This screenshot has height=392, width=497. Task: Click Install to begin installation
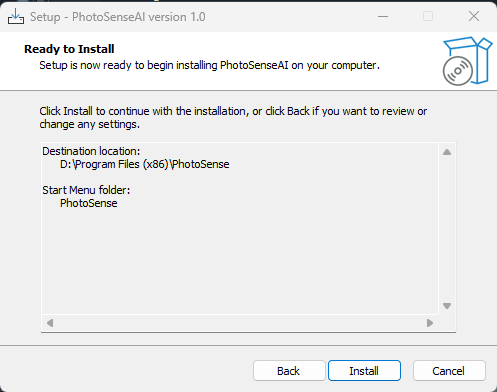tap(364, 371)
